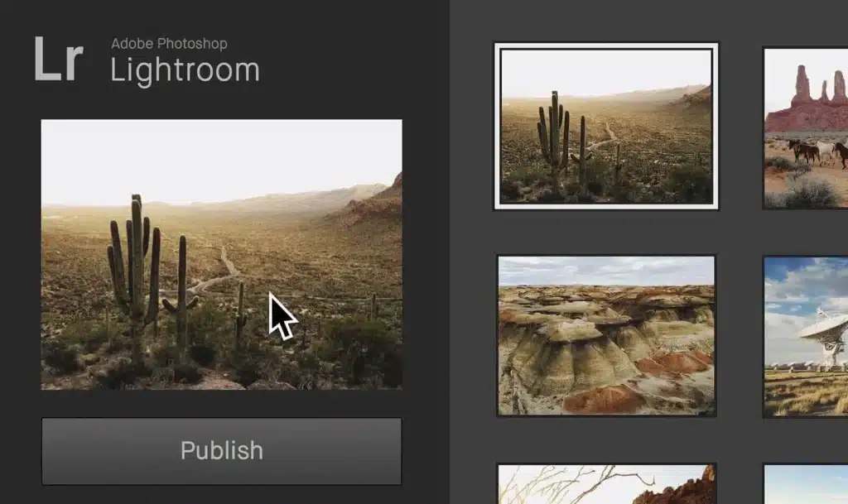This screenshot has width=848, height=504.
Task: Pick the partial thumbnail in bottom-right corner
Action: (x=805, y=484)
